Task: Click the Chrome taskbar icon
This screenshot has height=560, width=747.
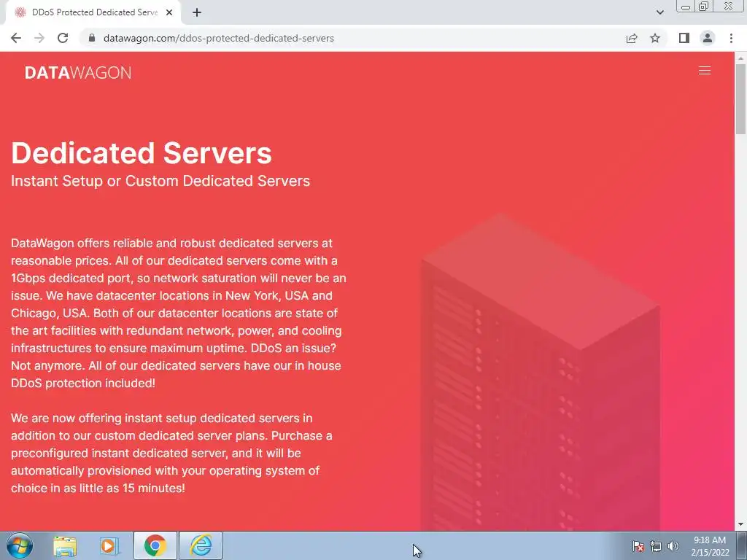Action: [x=155, y=545]
